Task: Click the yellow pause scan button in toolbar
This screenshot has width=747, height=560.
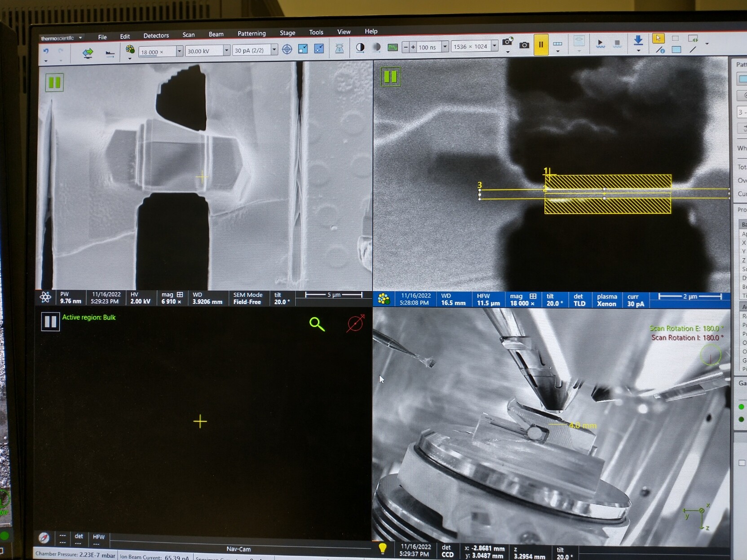Action: coord(541,44)
